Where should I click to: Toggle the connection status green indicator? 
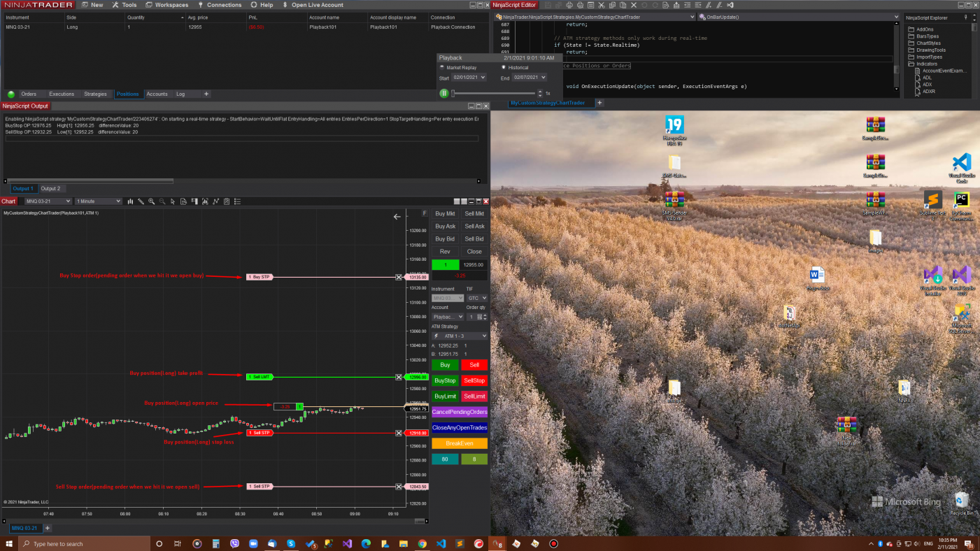point(11,94)
